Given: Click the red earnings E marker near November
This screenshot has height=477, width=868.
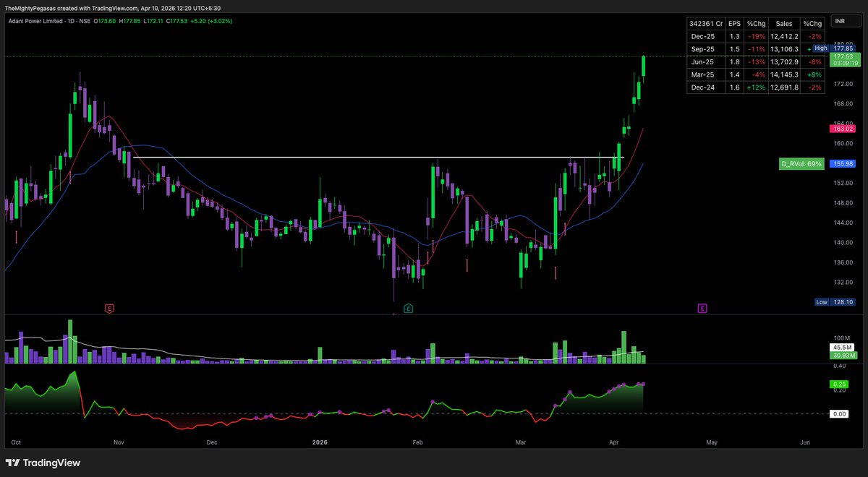Looking at the screenshot, I should [109, 309].
